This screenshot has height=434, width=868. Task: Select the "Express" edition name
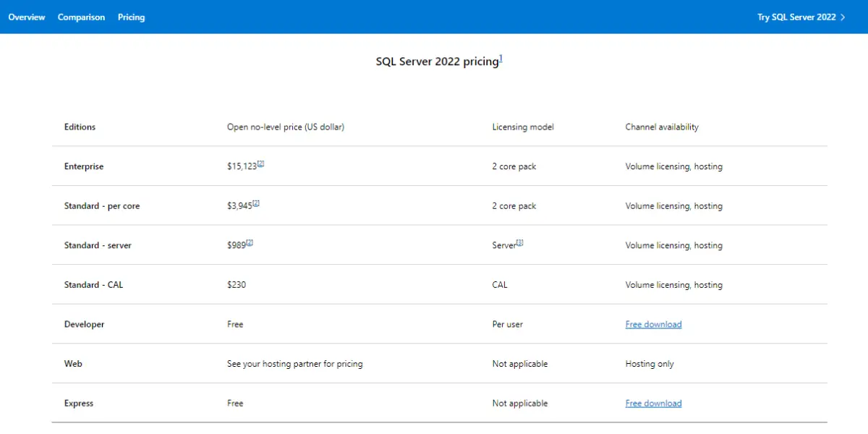(79, 404)
